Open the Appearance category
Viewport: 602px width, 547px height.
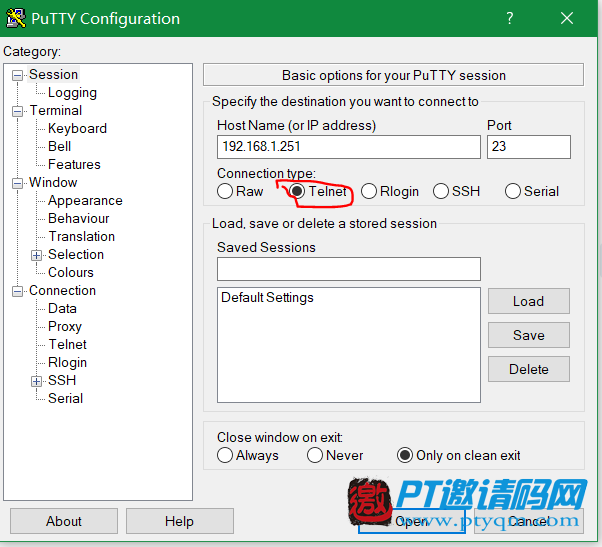[85, 200]
